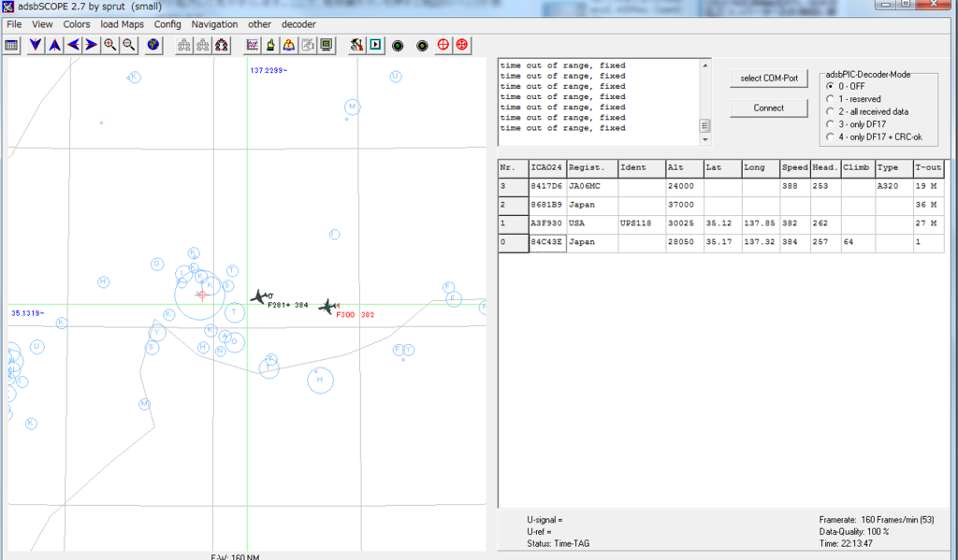
Task: Click the yellow circle indicator icon
Action: coord(422,46)
